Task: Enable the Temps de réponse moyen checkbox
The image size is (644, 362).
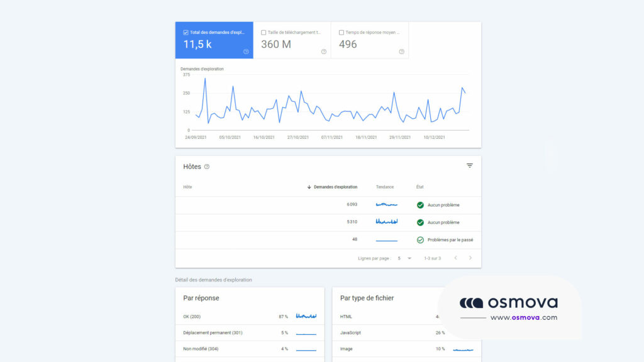Action: coord(340,31)
